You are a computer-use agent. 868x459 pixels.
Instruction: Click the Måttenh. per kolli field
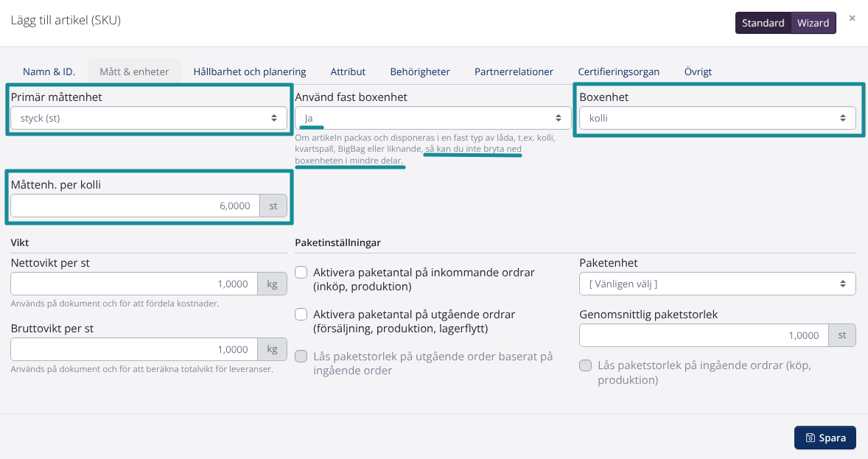[x=135, y=206]
